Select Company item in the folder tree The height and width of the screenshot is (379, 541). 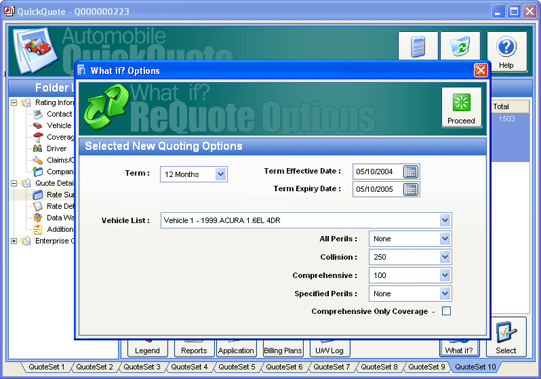click(x=60, y=172)
